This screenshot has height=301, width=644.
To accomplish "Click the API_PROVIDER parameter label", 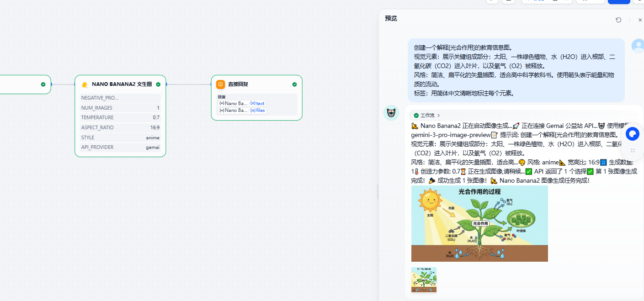I will (97, 147).
